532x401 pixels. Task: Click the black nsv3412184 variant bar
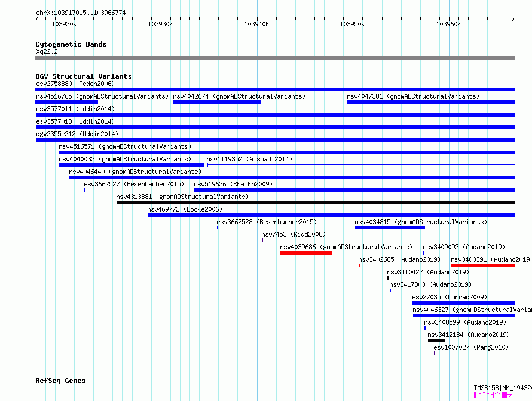click(436, 341)
